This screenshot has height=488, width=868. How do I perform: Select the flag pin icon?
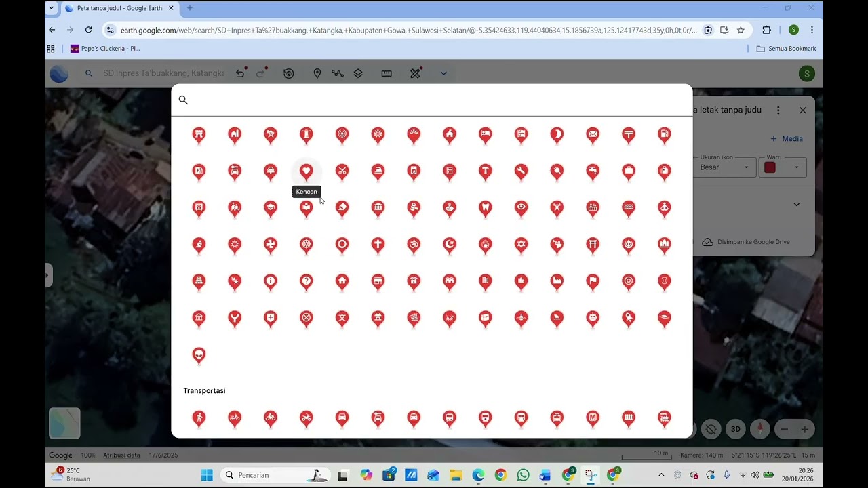(593, 281)
